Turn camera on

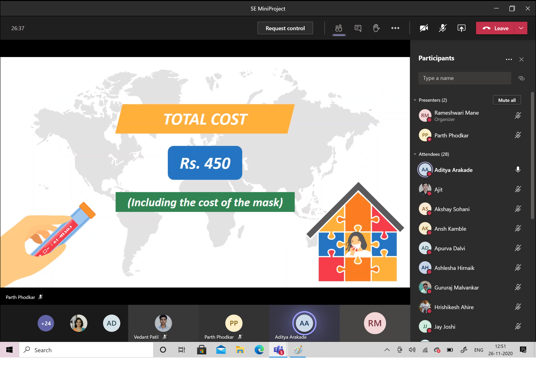pyautogui.click(x=424, y=28)
